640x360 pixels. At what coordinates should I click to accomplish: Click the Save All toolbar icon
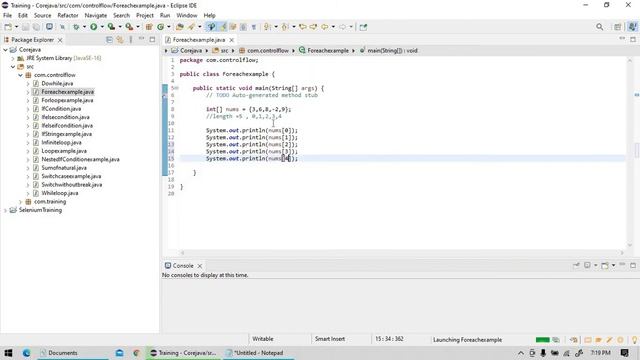click(36, 27)
